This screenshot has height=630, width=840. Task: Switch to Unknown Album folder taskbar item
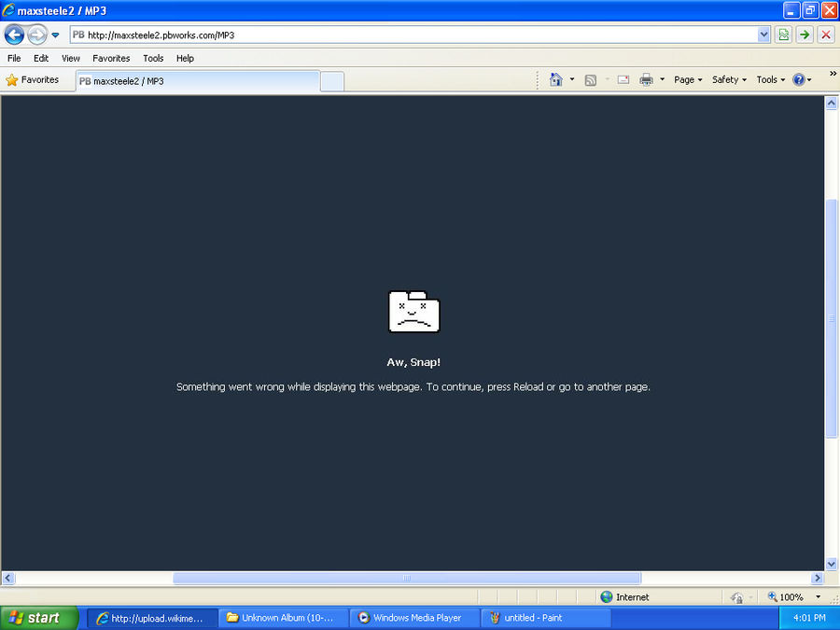(284, 618)
